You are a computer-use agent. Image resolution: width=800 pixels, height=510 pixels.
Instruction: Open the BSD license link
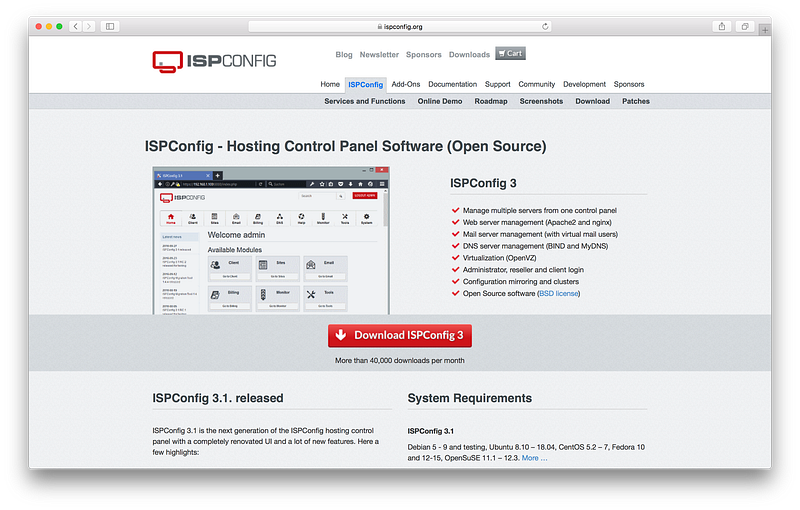[x=559, y=293]
